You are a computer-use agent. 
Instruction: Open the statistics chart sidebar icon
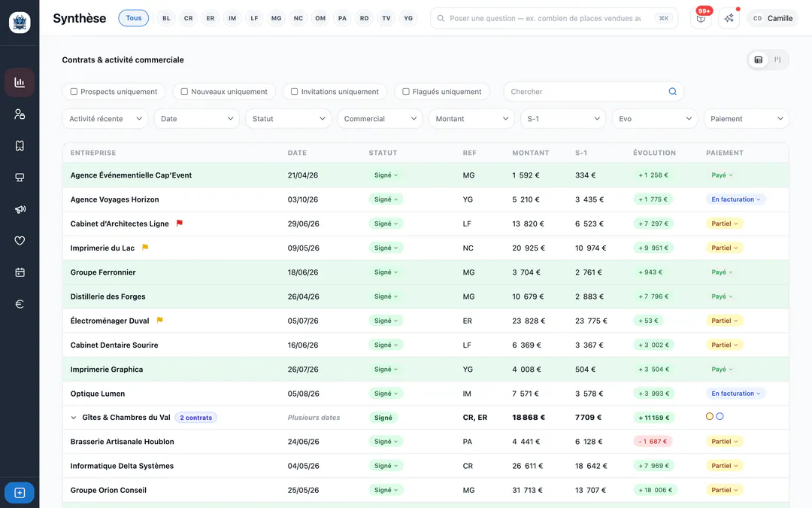tap(20, 83)
